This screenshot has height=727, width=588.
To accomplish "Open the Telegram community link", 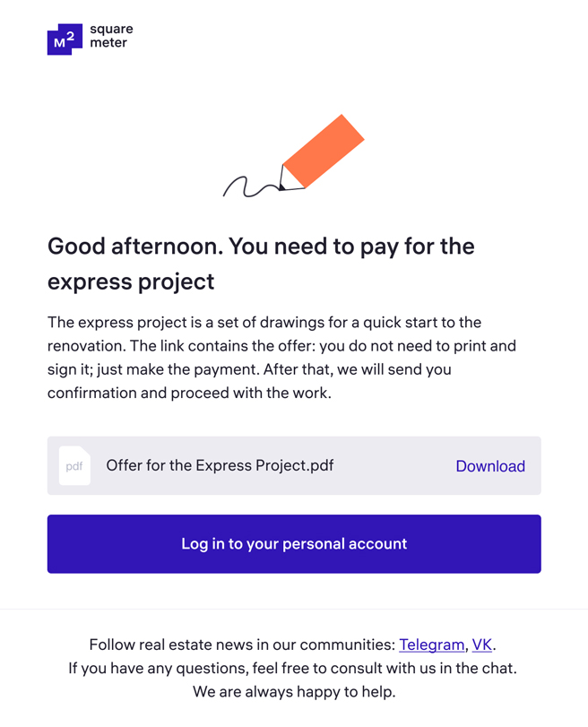I will point(432,645).
